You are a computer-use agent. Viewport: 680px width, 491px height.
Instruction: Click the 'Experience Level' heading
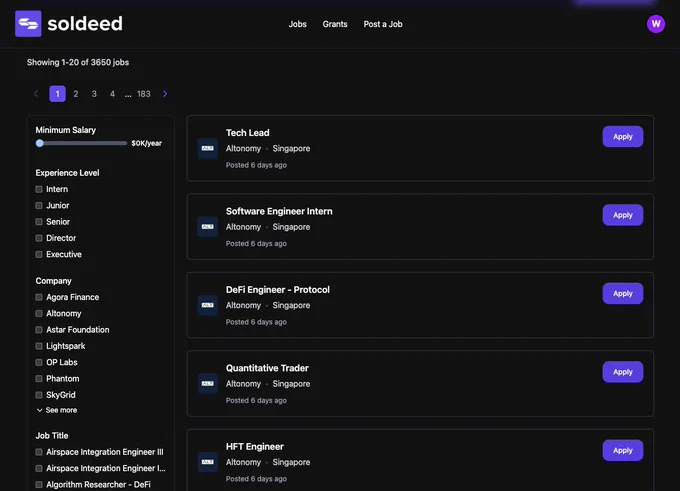(67, 173)
